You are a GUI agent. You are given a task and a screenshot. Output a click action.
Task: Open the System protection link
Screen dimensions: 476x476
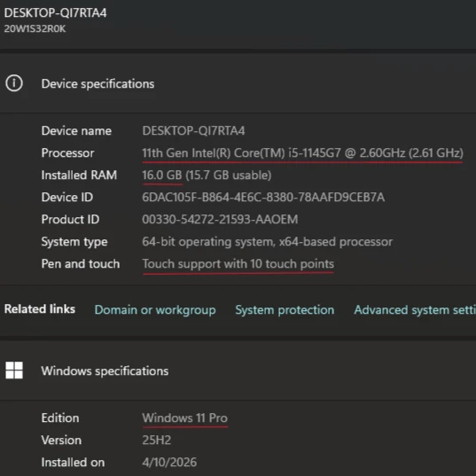tap(285, 309)
